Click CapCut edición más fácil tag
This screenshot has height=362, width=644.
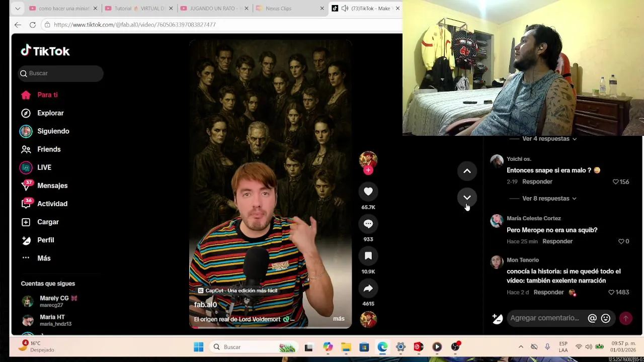tap(237, 291)
